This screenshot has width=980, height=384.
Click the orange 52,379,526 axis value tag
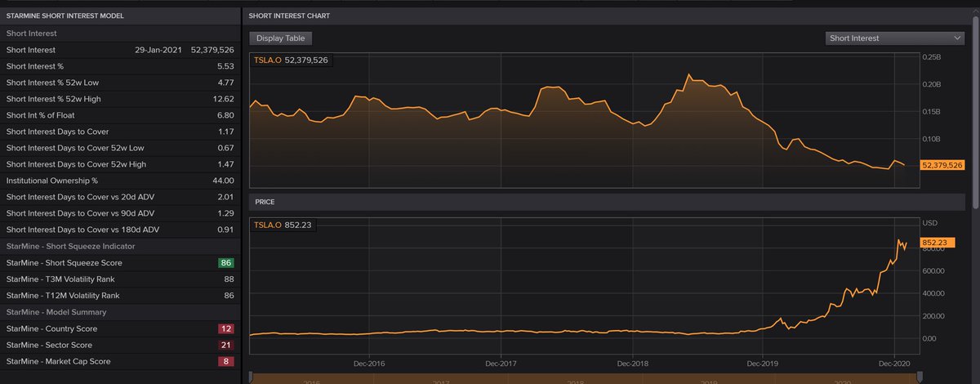point(942,165)
